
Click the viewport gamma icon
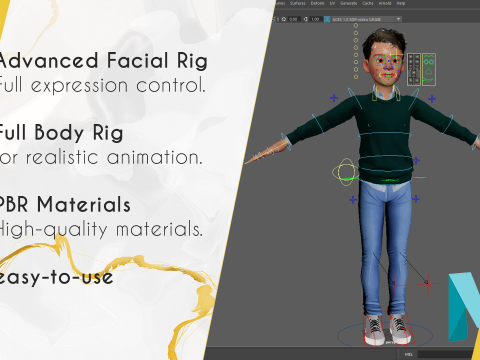(305, 19)
